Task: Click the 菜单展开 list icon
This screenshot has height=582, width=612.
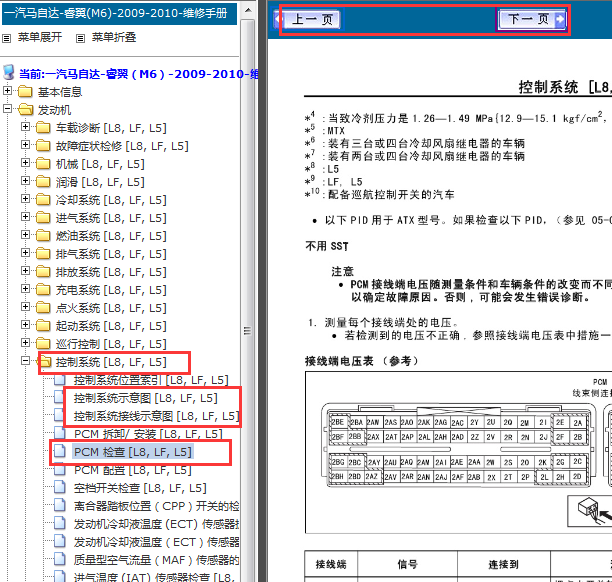Action: [7, 38]
